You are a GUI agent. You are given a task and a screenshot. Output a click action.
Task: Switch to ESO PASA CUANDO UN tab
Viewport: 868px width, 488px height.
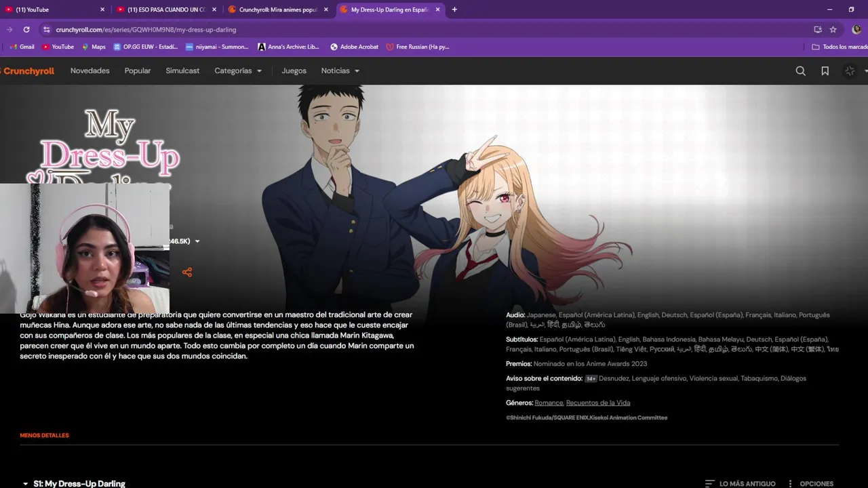pos(167,9)
